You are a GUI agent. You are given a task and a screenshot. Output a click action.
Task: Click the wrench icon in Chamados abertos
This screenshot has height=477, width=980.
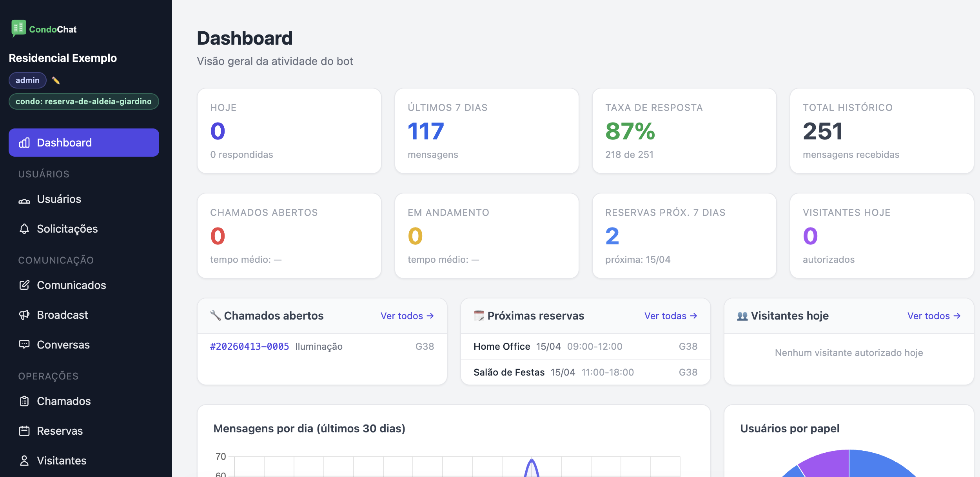[x=216, y=315]
